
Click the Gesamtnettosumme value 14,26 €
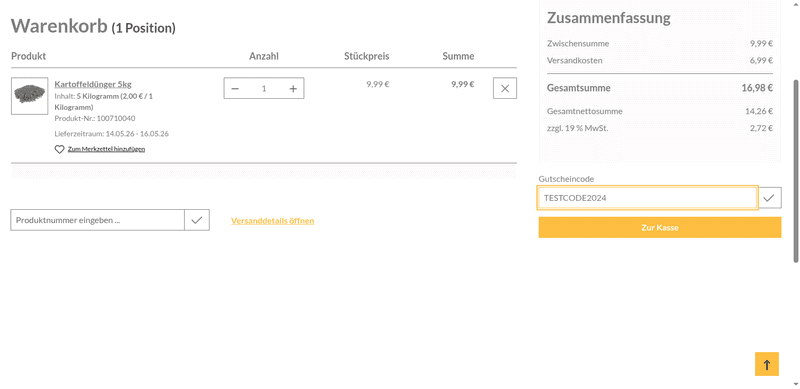[x=759, y=111]
